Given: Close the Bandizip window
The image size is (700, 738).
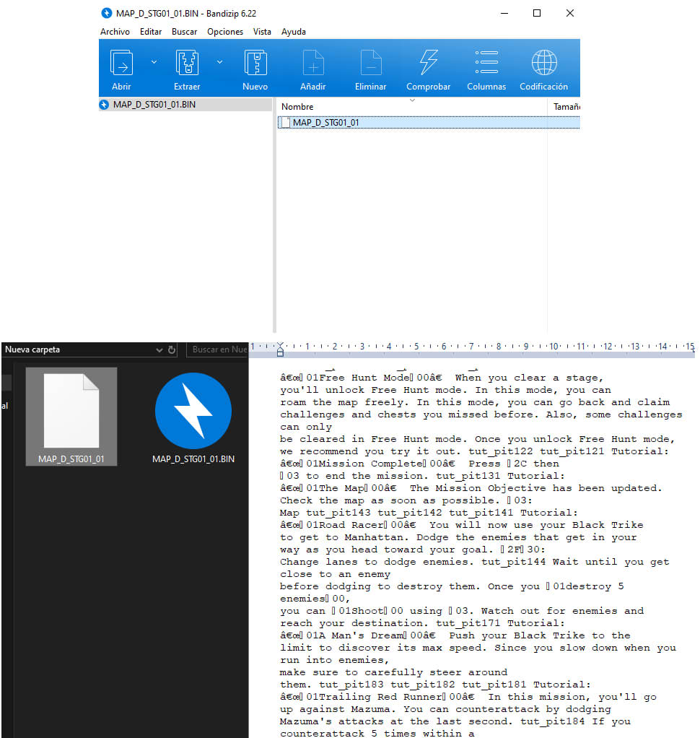Looking at the screenshot, I should pyautogui.click(x=569, y=13).
